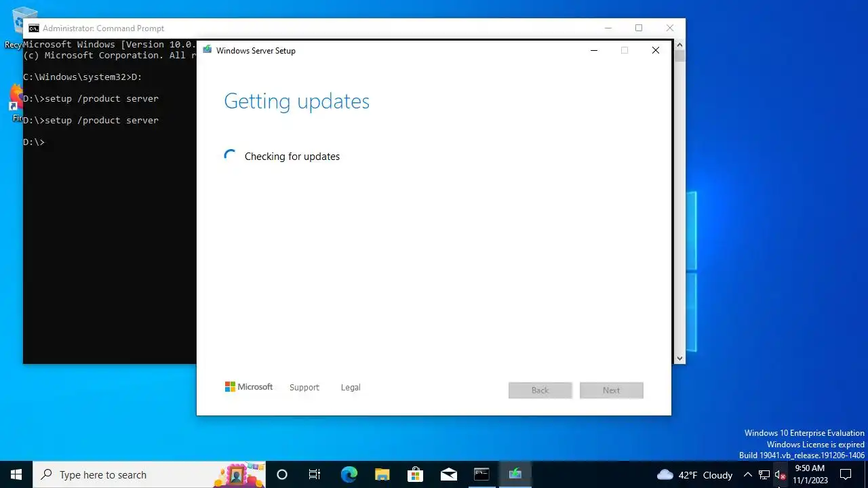Open the Mail app from the taskbar
Screen dimensions: 868x488
point(448,474)
